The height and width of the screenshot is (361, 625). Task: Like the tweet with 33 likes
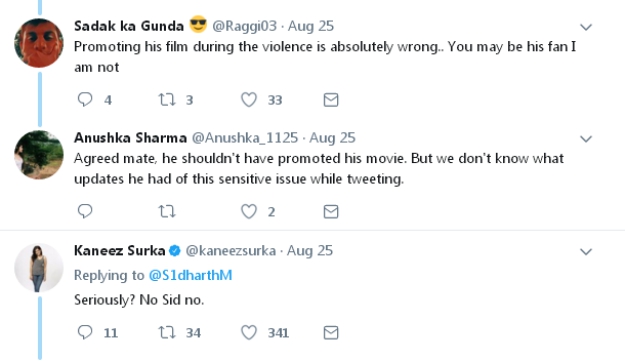(x=249, y=100)
